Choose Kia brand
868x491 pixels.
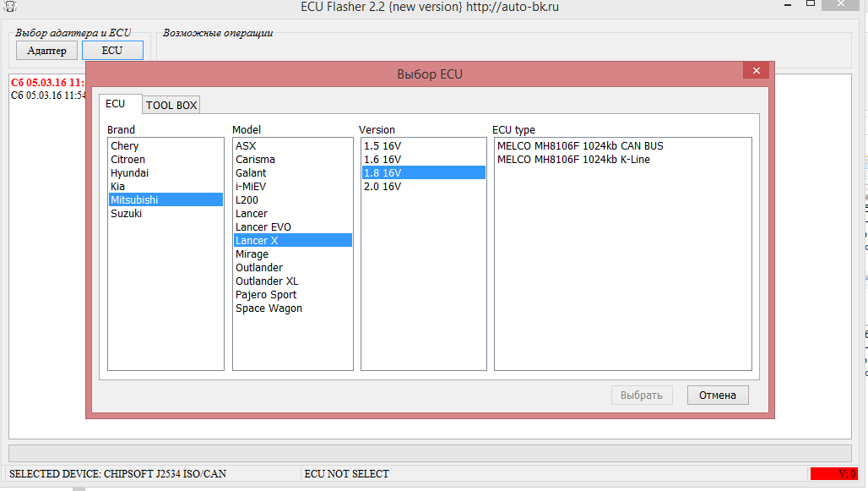[x=165, y=186]
